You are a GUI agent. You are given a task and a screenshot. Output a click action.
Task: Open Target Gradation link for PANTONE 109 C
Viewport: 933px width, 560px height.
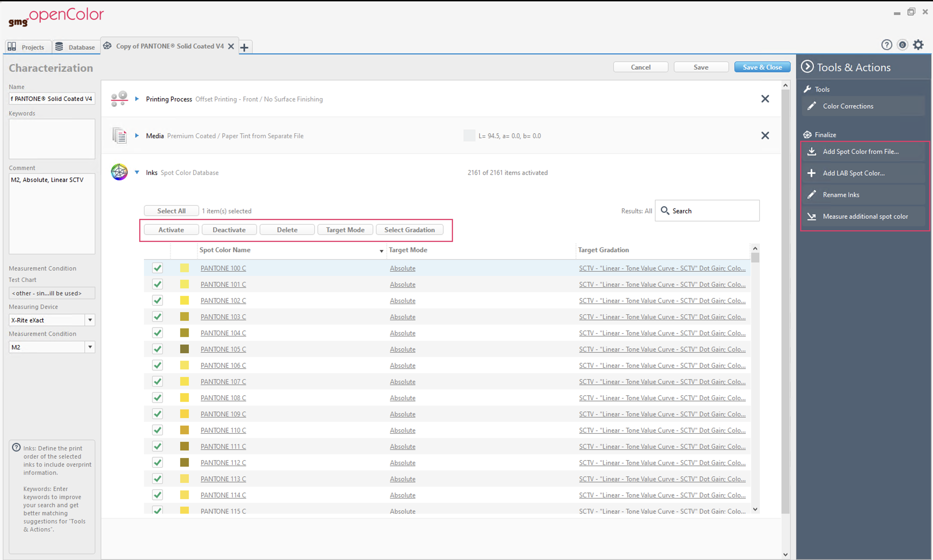[662, 414]
